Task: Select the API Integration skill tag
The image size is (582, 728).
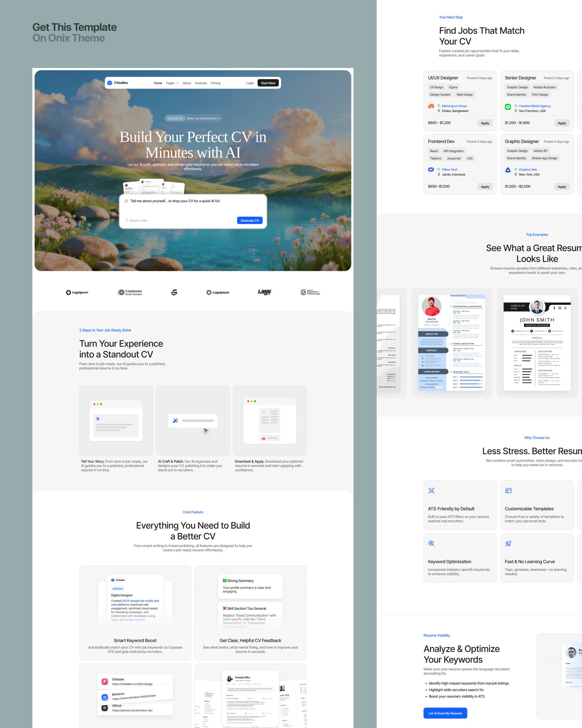Action: 453,151
